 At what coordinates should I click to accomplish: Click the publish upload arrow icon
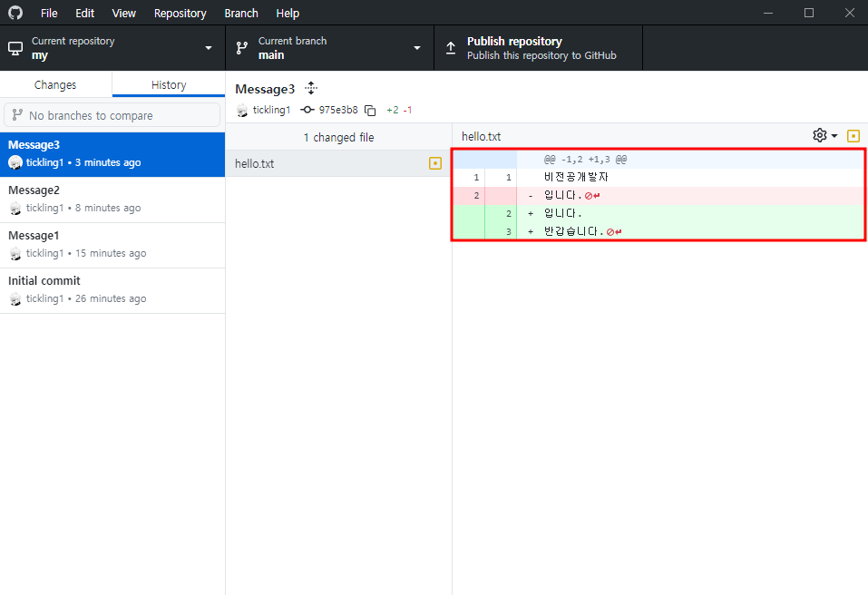[x=451, y=48]
